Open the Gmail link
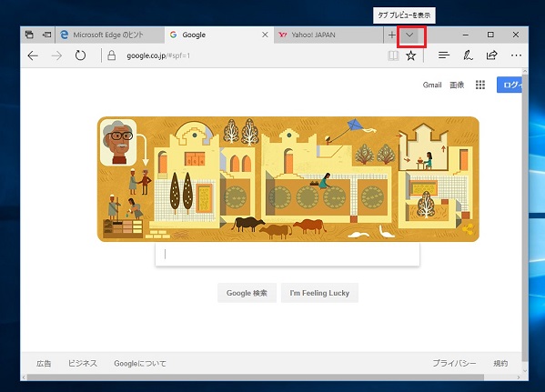Image resolution: width=545 pixels, height=392 pixels. (432, 85)
